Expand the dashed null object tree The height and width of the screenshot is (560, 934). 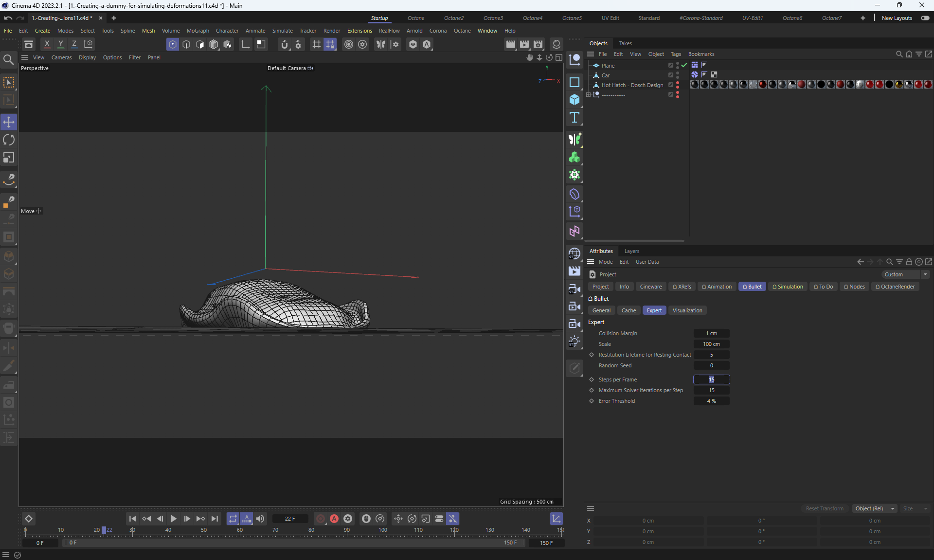point(589,95)
